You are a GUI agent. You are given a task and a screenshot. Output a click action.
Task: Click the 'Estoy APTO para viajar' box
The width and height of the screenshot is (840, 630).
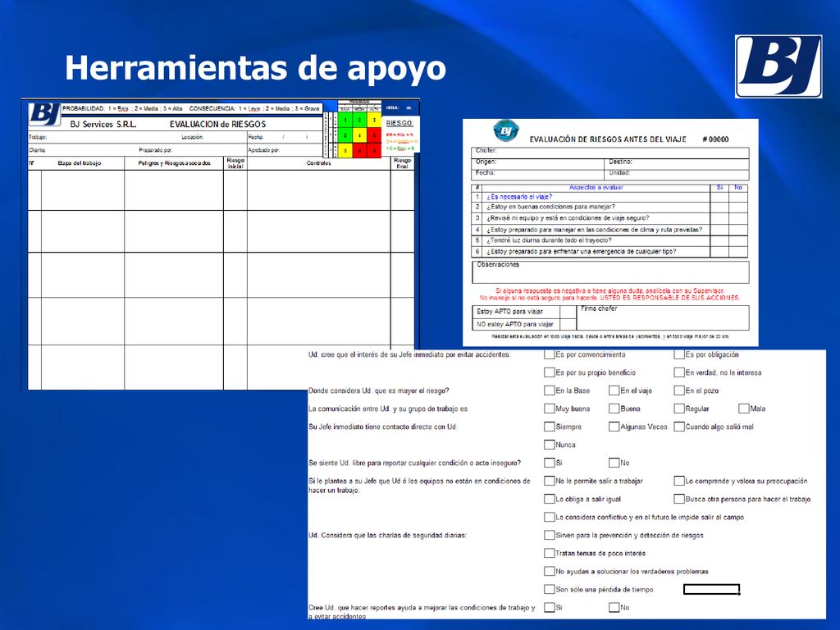tap(568, 311)
